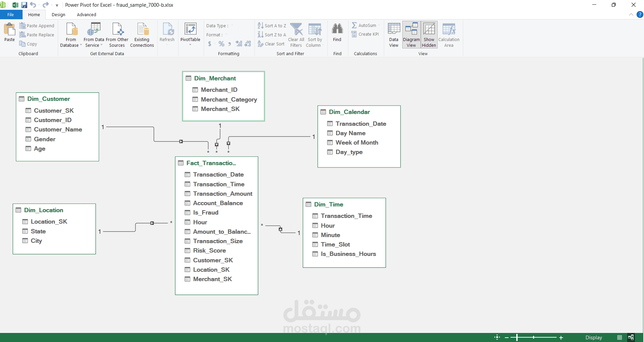The height and width of the screenshot is (342, 644).
Task: Open the File tab
Action: (11, 14)
